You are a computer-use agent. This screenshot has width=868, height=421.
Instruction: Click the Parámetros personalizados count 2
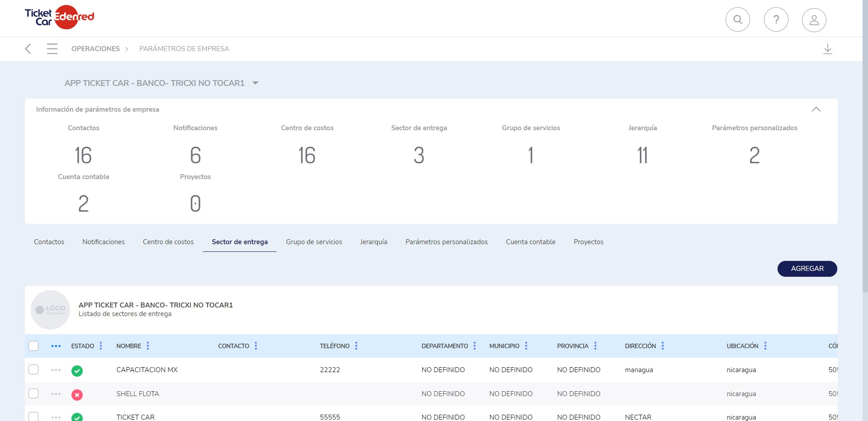click(x=755, y=156)
